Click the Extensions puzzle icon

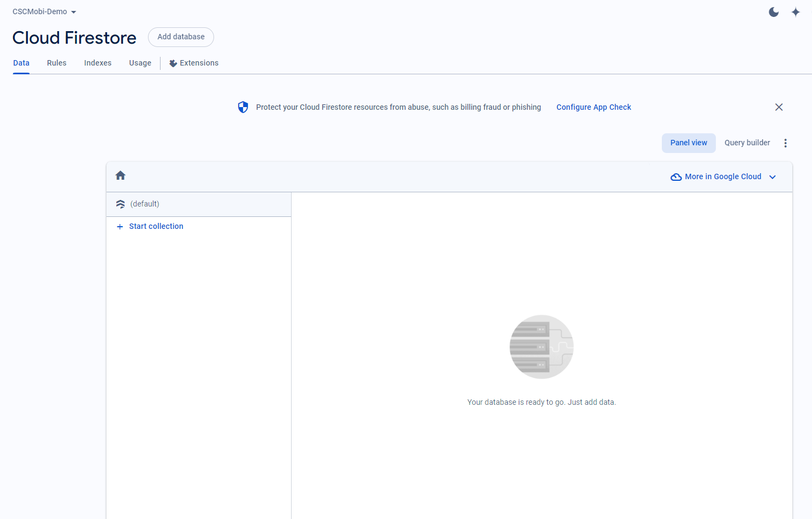(173, 63)
